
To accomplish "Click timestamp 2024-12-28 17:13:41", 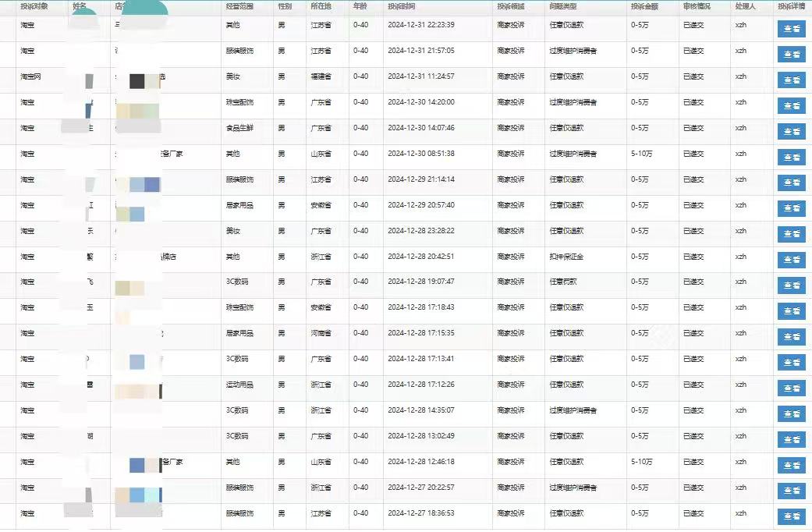I will 421,359.
